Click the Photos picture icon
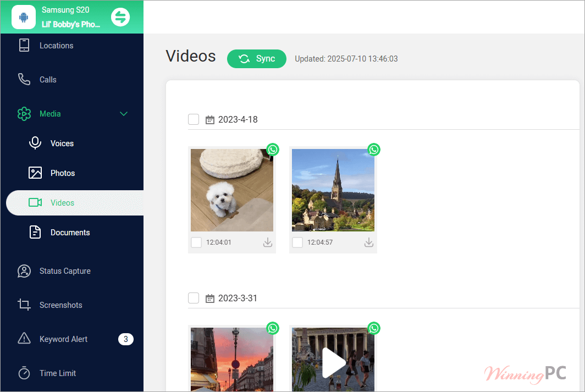This screenshot has width=585, height=392. pos(35,173)
